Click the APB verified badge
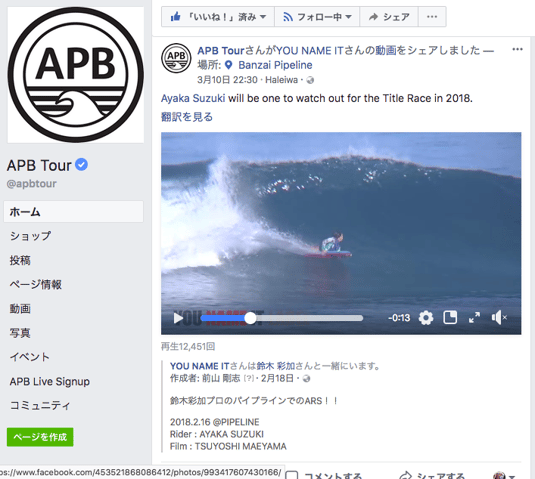Viewport: 535px width, 479px height. (81, 165)
